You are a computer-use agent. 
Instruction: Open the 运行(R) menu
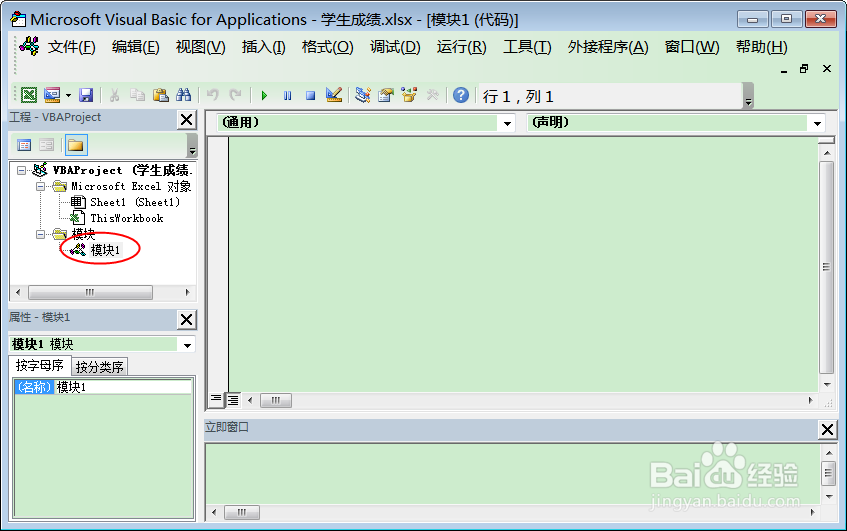(x=461, y=47)
